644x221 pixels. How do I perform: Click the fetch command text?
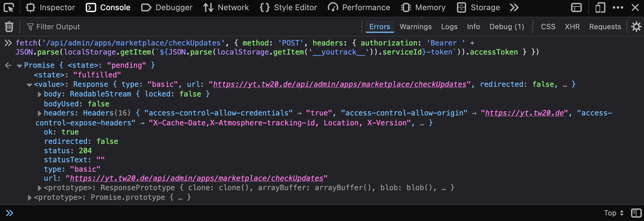[277, 47]
